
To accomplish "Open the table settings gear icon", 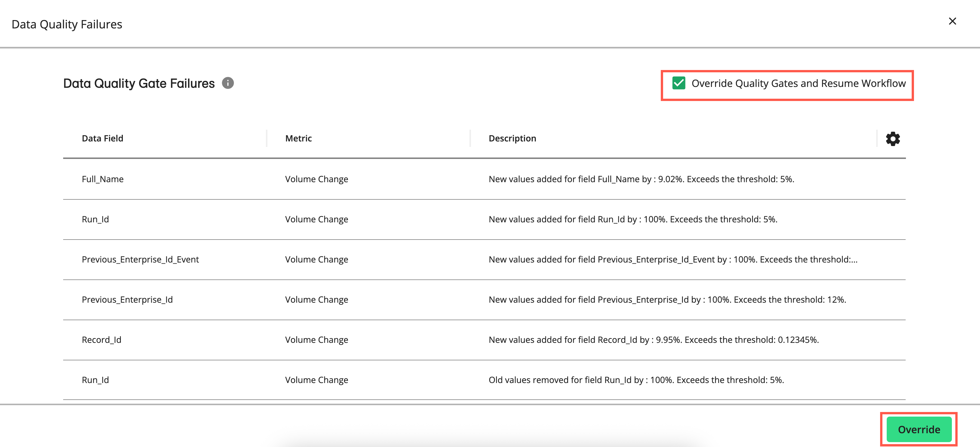I will [x=892, y=139].
